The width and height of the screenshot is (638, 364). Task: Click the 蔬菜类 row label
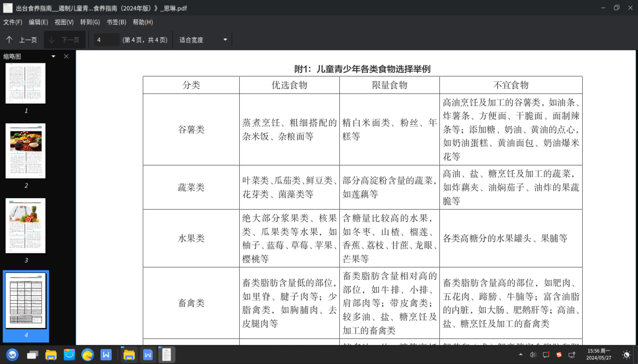(191, 188)
